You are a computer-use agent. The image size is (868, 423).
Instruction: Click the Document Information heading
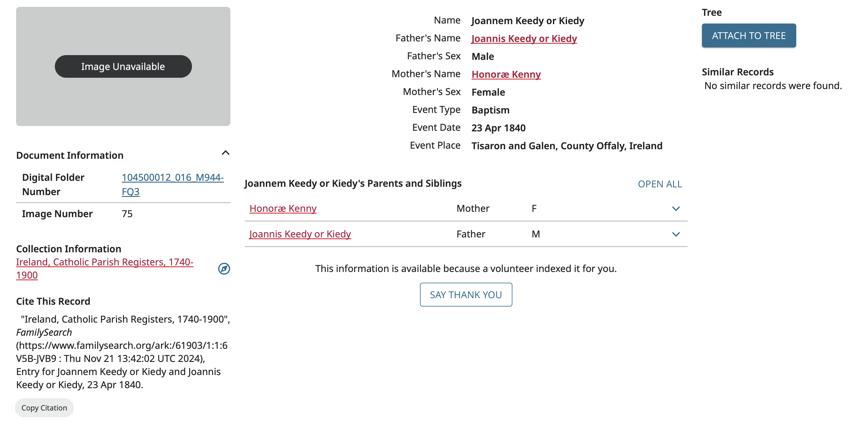70,155
